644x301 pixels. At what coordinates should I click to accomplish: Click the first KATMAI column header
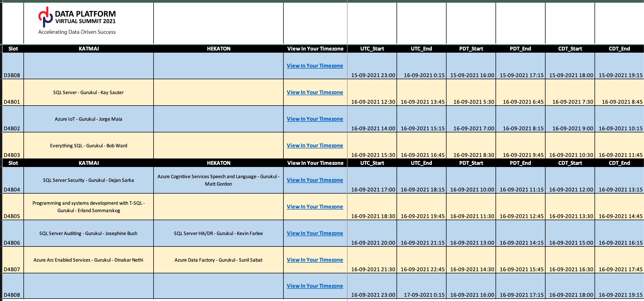[89, 49]
